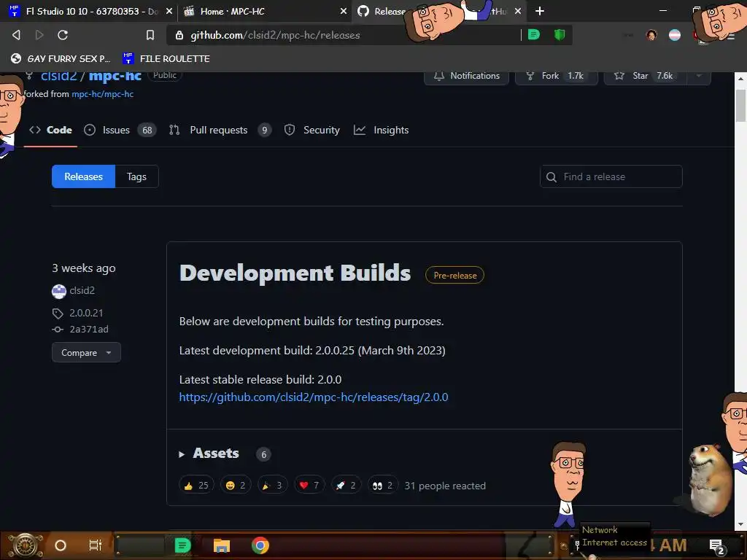
Task: Click the green message extension icon in address bar
Action: tap(534, 34)
